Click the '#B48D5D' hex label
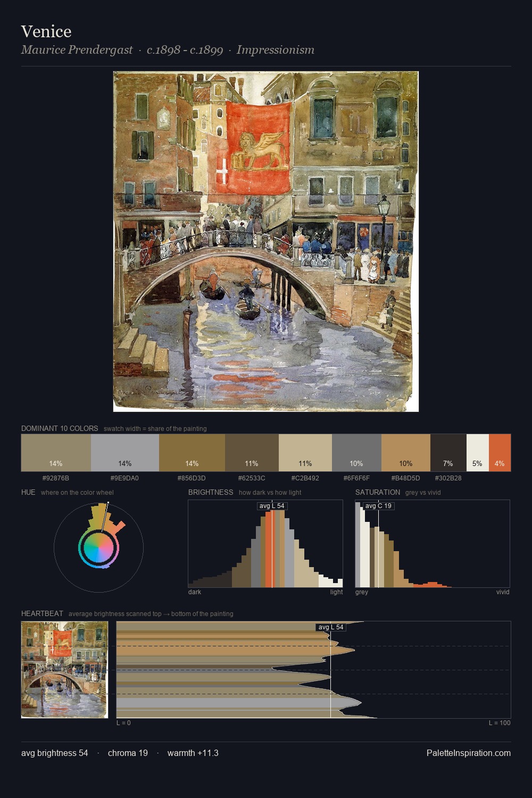532x798 pixels. point(406,478)
